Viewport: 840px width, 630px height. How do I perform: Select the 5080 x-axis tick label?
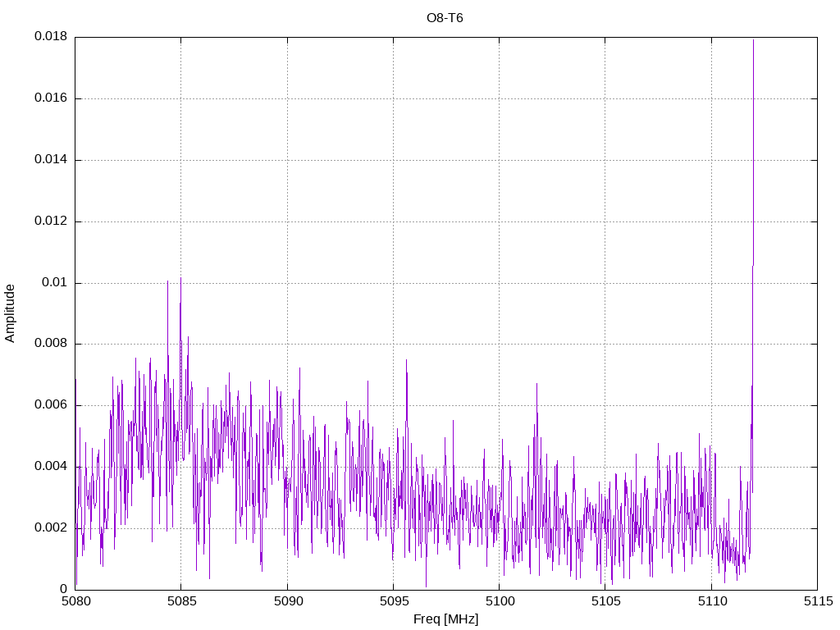tap(75, 601)
